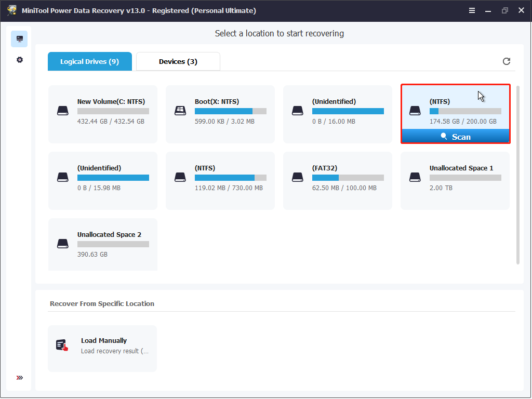Open the This PC recovery sidebar icon
This screenshot has height=399, width=532.
coord(19,39)
